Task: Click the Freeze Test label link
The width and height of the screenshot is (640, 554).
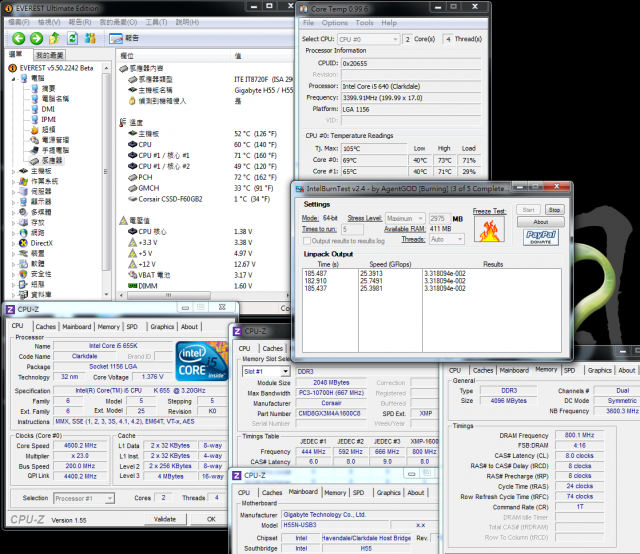Action: point(489,211)
